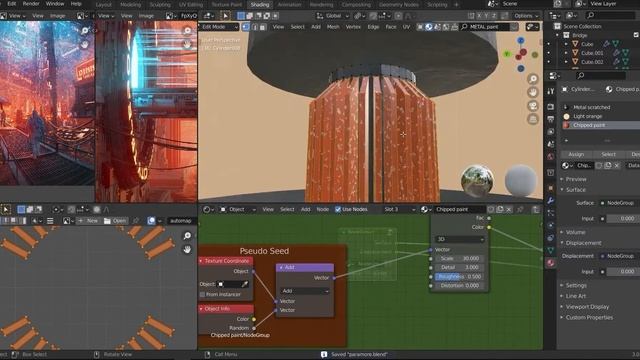Screen dimensions: 640x360
Task: Duplicate the Chip material in properties panel
Action: coord(608,165)
